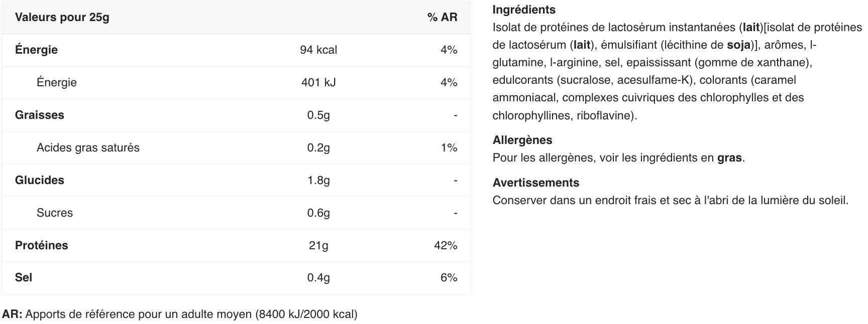
Task: Select the 6% salt reference value
Action: click(449, 277)
